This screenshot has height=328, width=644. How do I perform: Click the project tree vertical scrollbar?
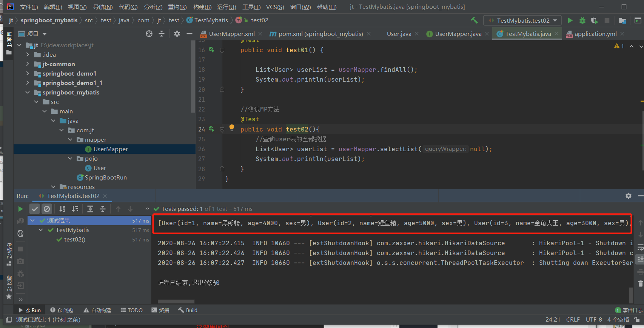193,77
